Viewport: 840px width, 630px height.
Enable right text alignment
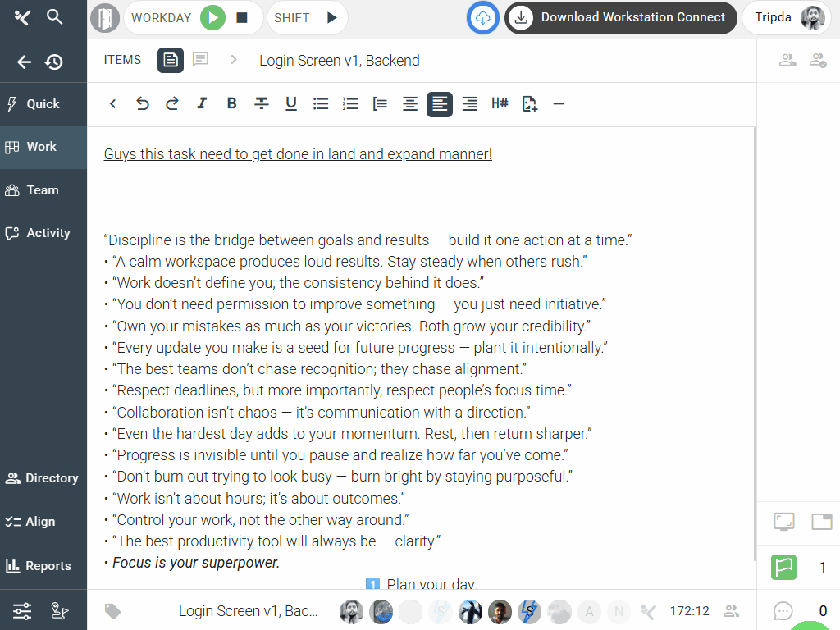click(x=469, y=103)
